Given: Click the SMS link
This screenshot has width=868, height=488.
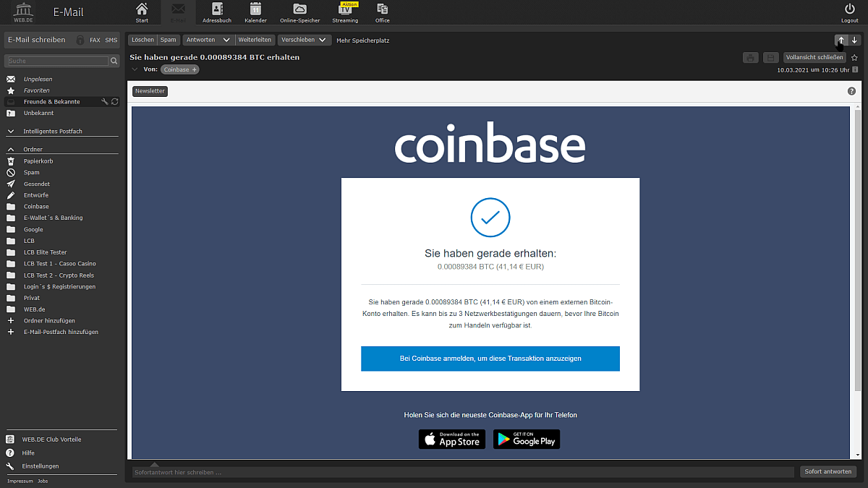Looking at the screenshot, I should pyautogui.click(x=111, y=40).
